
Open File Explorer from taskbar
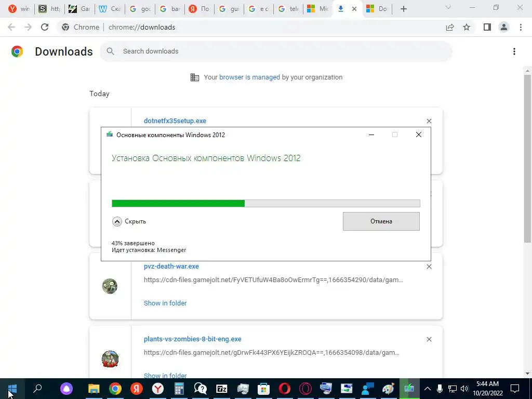[94, 389]
